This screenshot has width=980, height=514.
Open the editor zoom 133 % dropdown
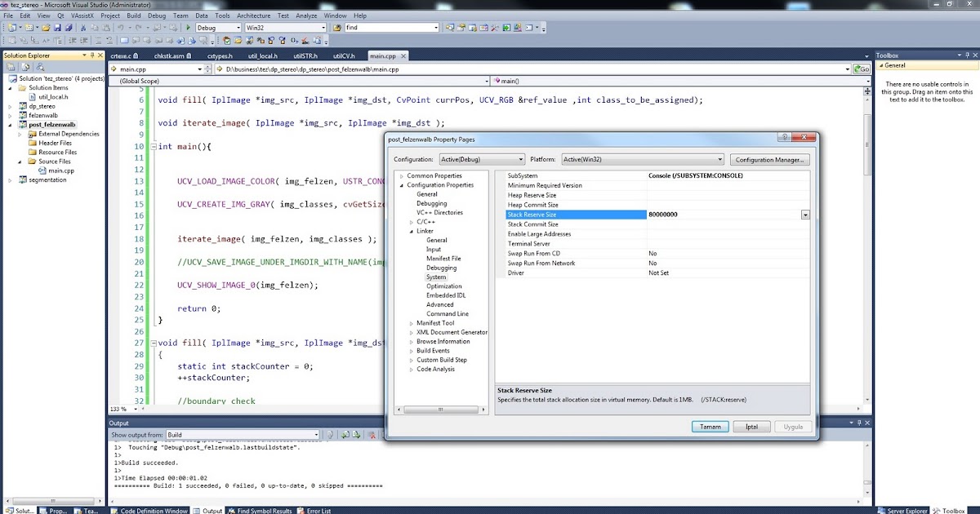click(x=136, y=408)
